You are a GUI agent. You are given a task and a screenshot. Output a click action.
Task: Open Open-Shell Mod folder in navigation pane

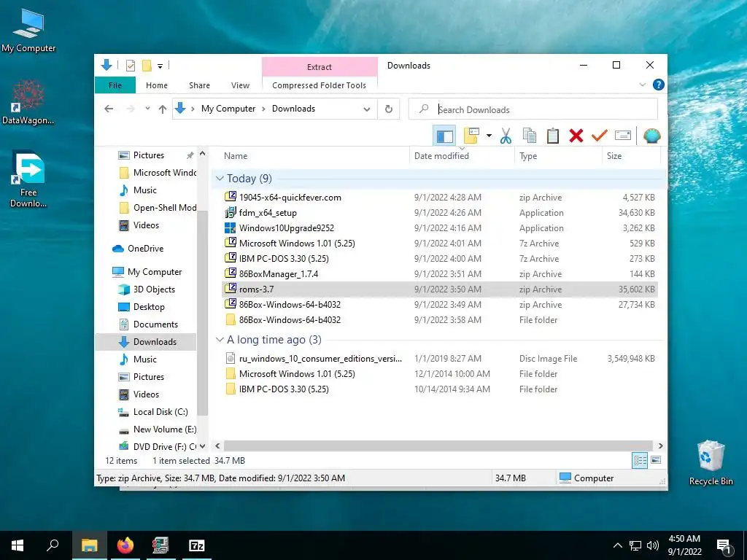[164, 208]
